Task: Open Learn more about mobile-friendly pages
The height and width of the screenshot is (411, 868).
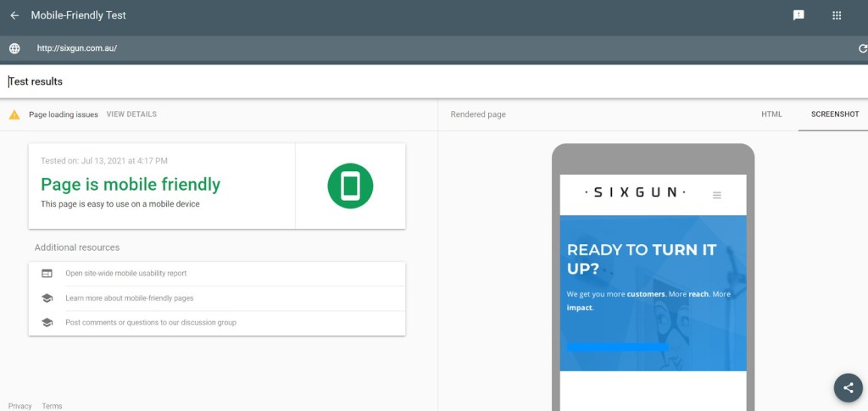Action: point(129,298)
